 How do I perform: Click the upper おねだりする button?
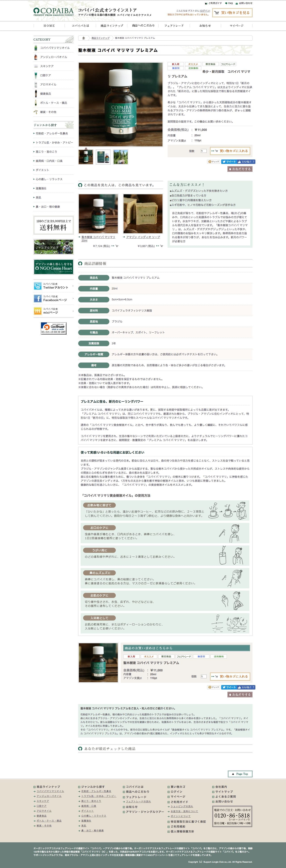tap(240, 169)
